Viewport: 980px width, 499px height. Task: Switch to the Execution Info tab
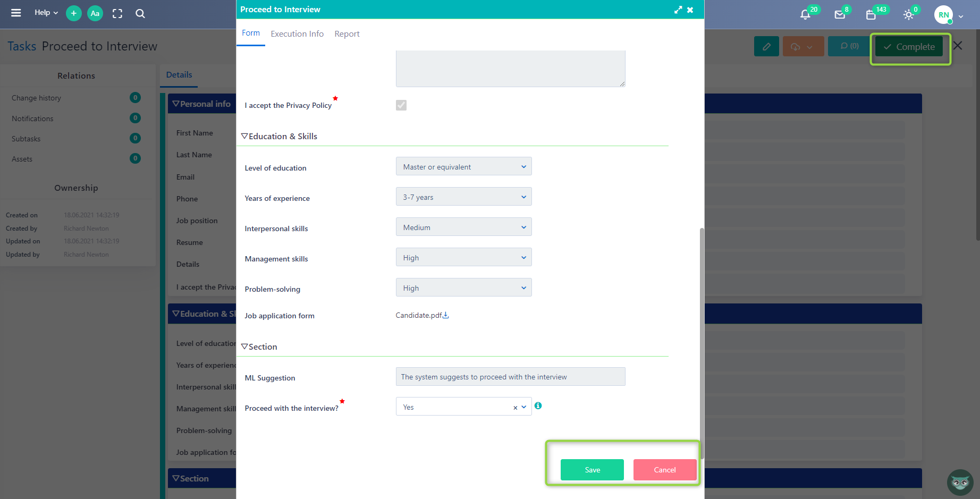(297, 33)
